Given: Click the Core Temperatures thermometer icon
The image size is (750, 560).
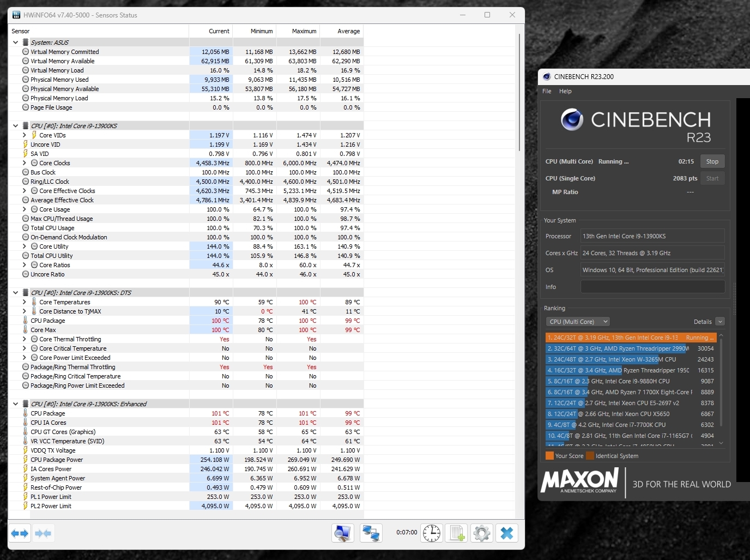Looking at the screenshot, I should [x=34, y=302].
